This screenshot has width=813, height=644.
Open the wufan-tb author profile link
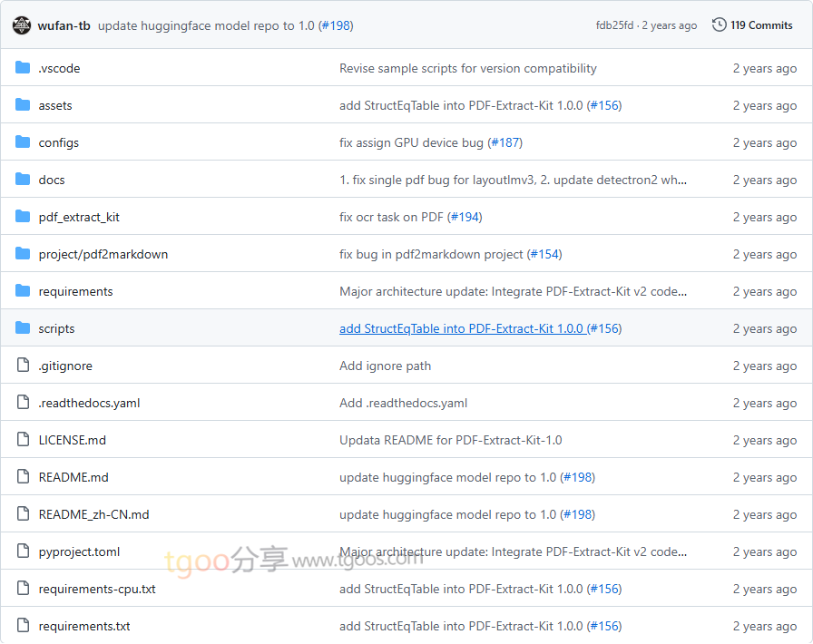click(x=64, y=25)
